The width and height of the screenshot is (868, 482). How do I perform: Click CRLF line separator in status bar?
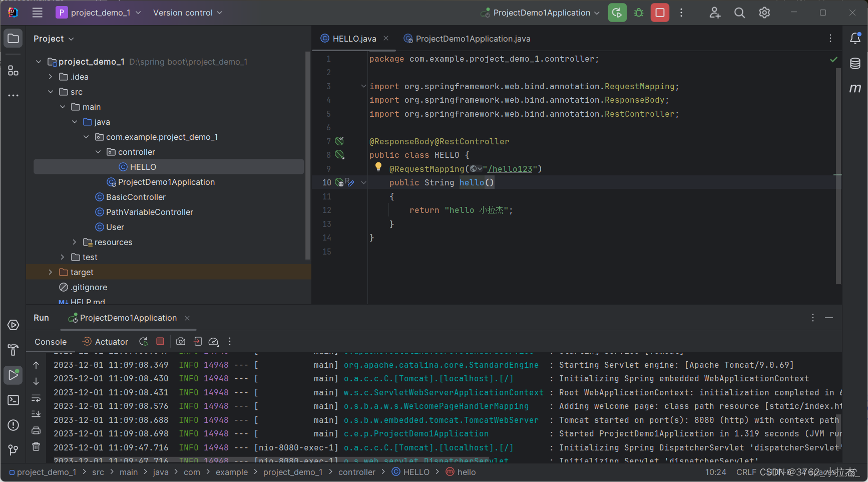coord(745,471)
